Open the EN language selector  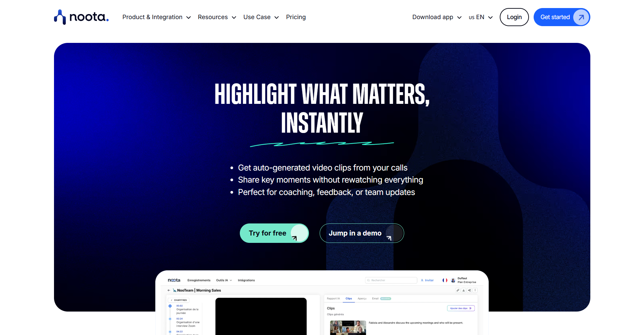pos(481,17)
